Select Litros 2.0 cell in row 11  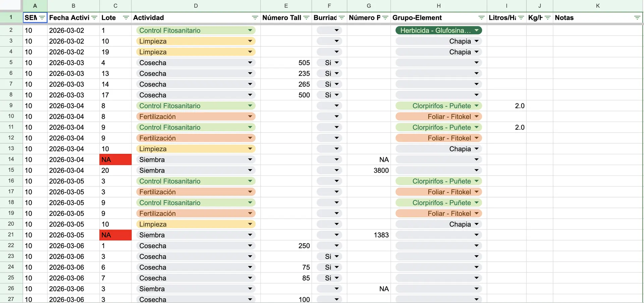click(x=506, y=127)
